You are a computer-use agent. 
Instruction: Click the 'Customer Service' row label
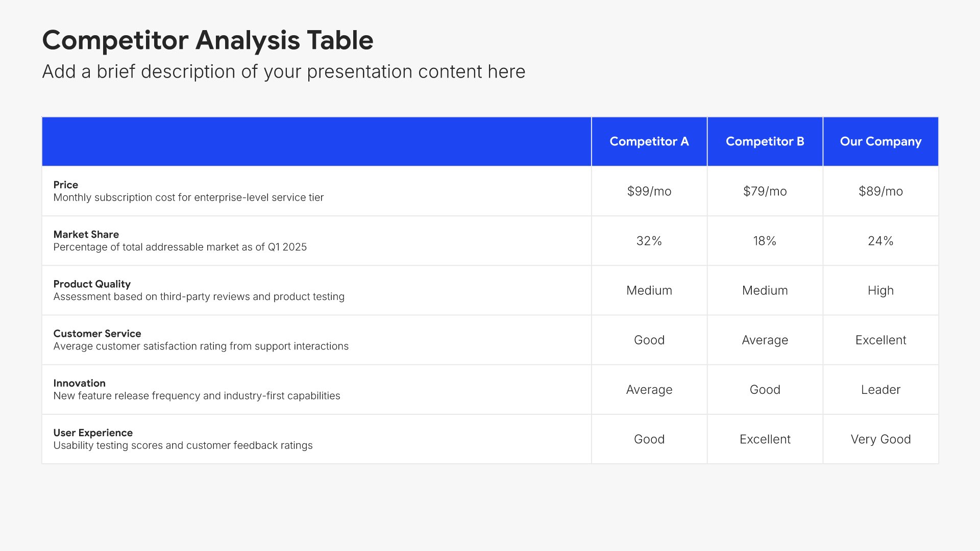click(x=97, y=333)
